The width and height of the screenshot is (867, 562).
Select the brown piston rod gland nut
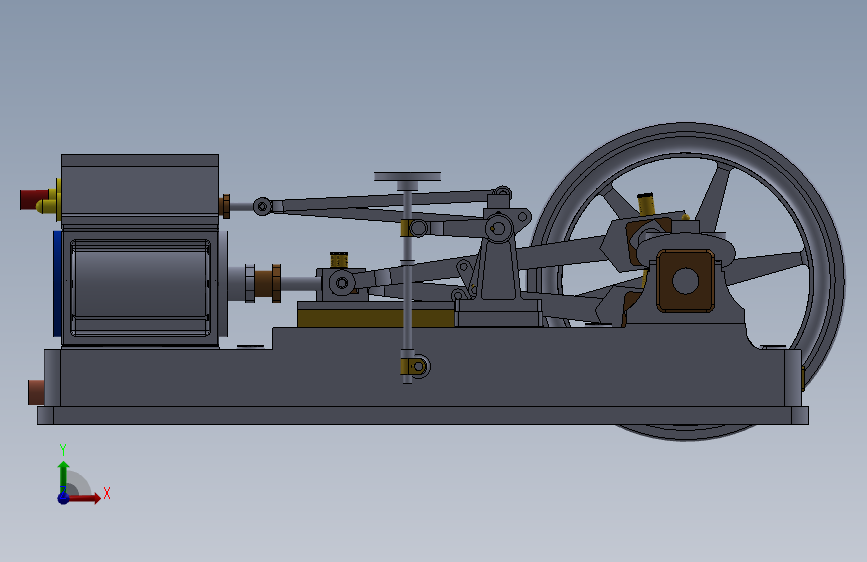[x=268, y=283]
